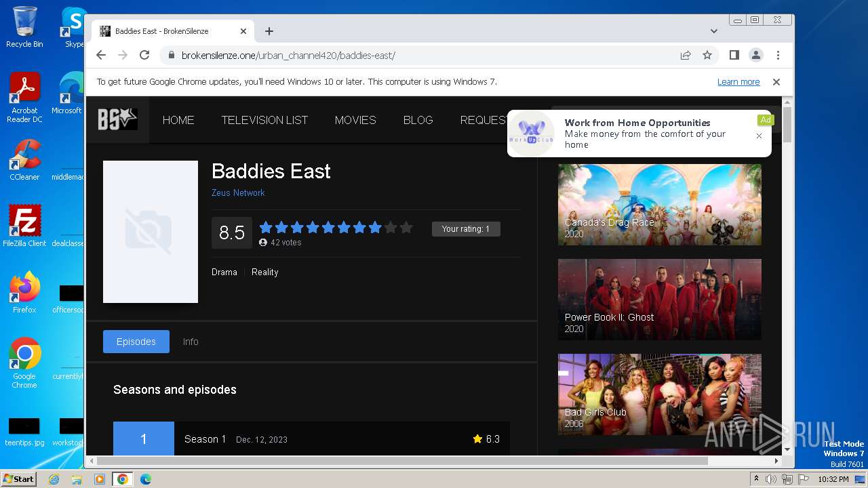Open the Chrome profile avatar
The width and height of the screenshot is (868, 488).
tap(756, 55)
